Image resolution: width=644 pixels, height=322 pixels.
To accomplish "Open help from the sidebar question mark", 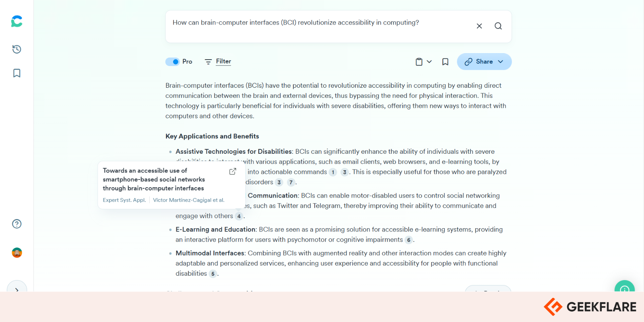I will (x=16, y=224).
